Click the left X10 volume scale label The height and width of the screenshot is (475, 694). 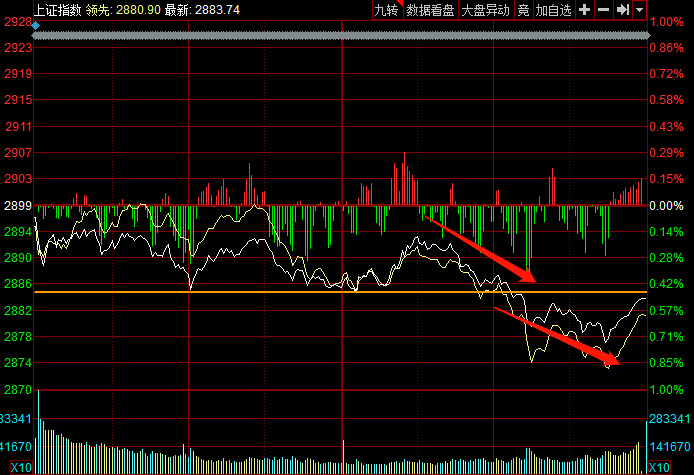21,467
